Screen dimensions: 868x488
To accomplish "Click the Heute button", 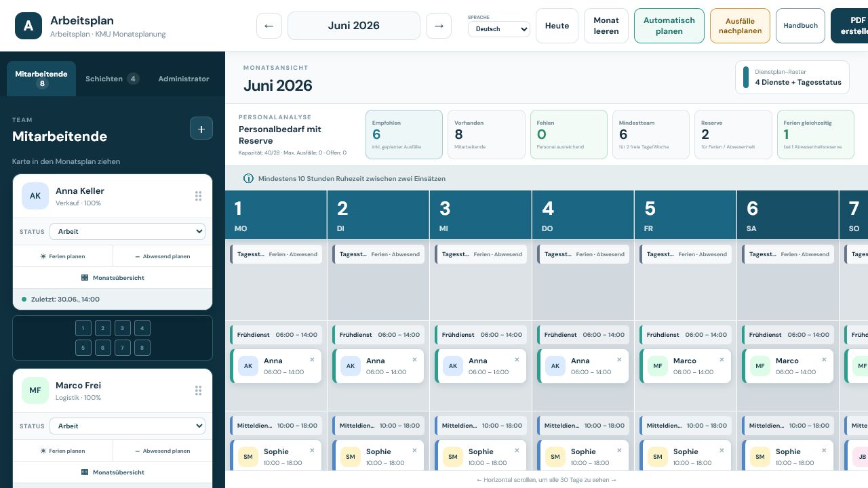I will (557, 26).
